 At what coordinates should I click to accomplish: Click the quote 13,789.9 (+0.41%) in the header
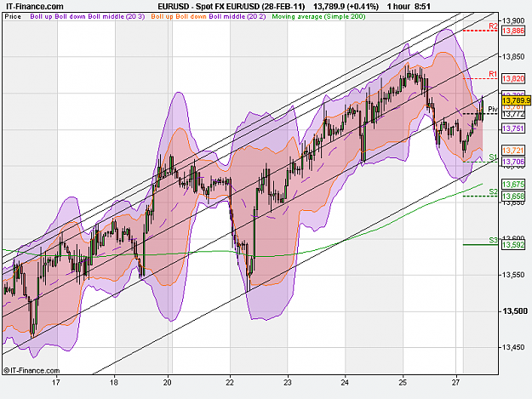(x=346, y=7)
